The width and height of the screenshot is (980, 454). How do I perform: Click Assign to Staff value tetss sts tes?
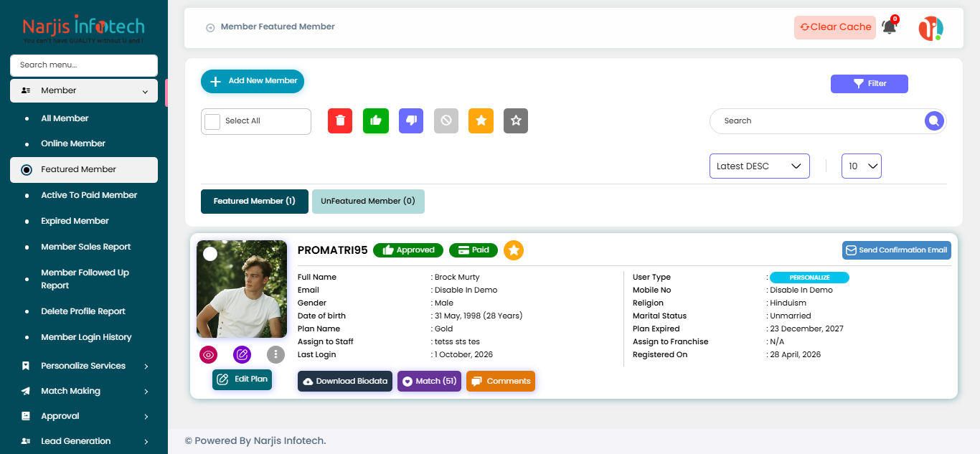[457, 342]
